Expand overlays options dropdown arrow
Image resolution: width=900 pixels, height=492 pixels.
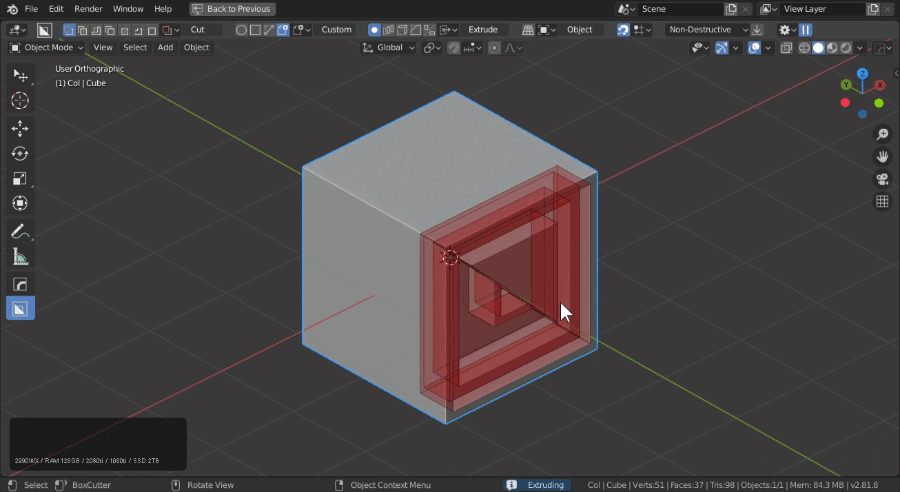coord(767,48)
